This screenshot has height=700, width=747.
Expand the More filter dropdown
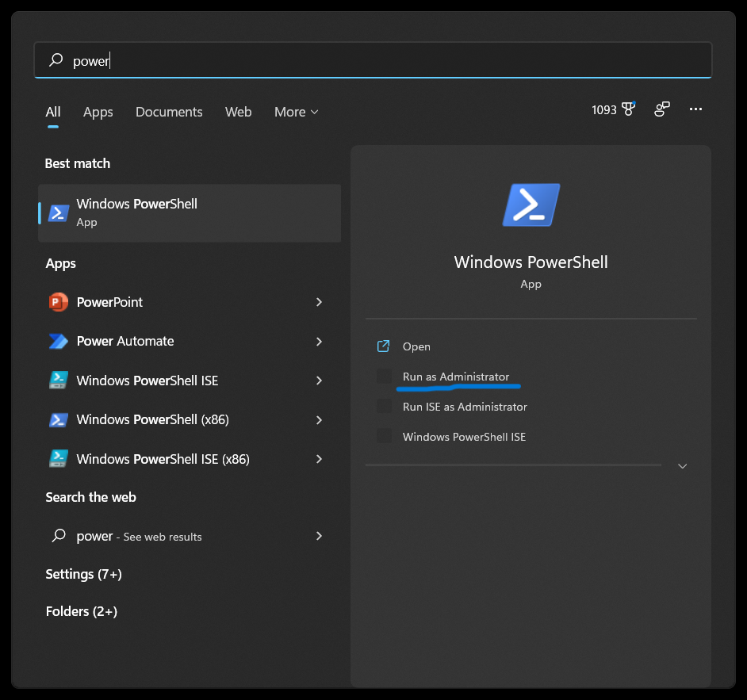coord(296,112)
